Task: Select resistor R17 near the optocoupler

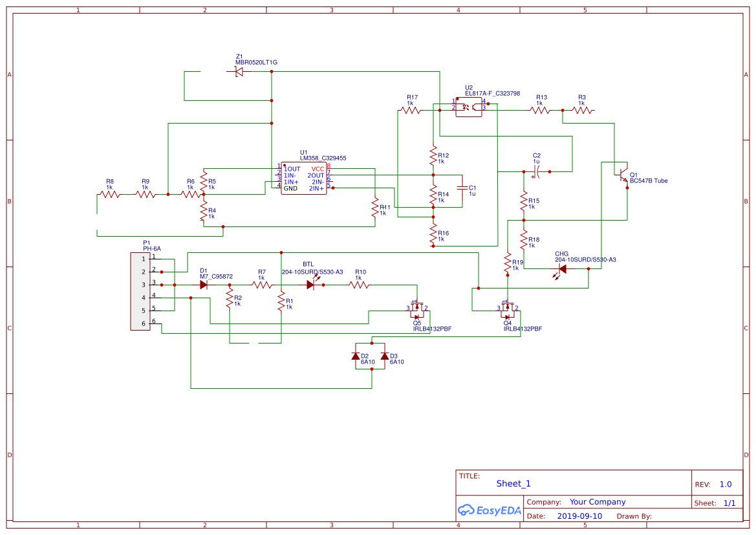Action: (411, 110)
